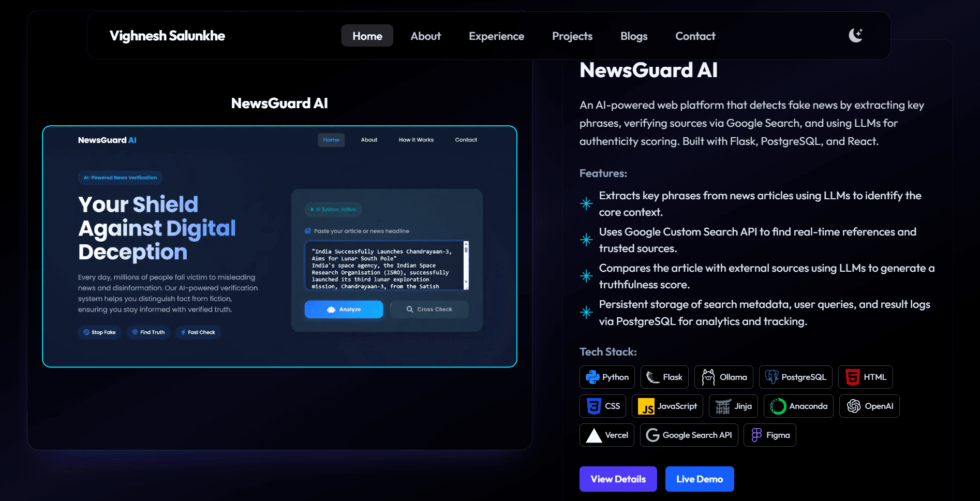Select the Vercel triangle icon
Image resolution: width=980 pixels, height=501 pixels.
(593, 435)
